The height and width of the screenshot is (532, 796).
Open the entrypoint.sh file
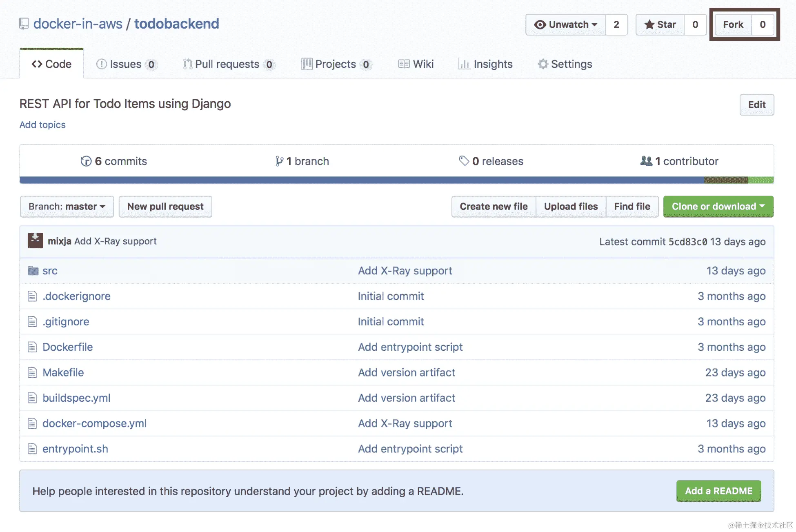tap(75, 449)
